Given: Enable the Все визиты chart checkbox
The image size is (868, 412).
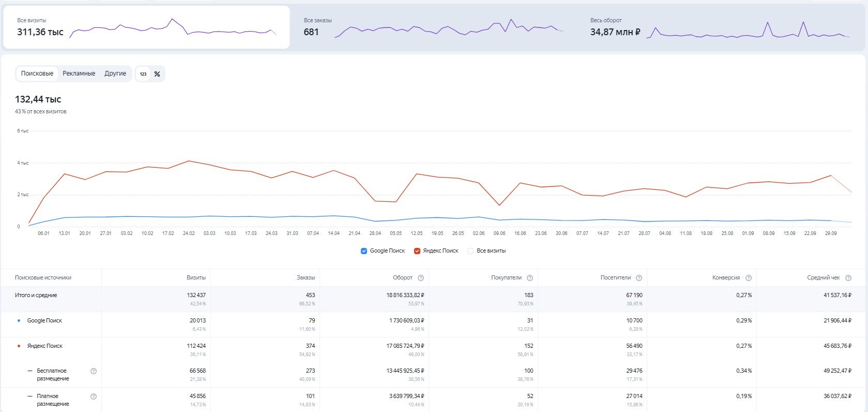Looking at the screenshot, I should coord(470,251).
